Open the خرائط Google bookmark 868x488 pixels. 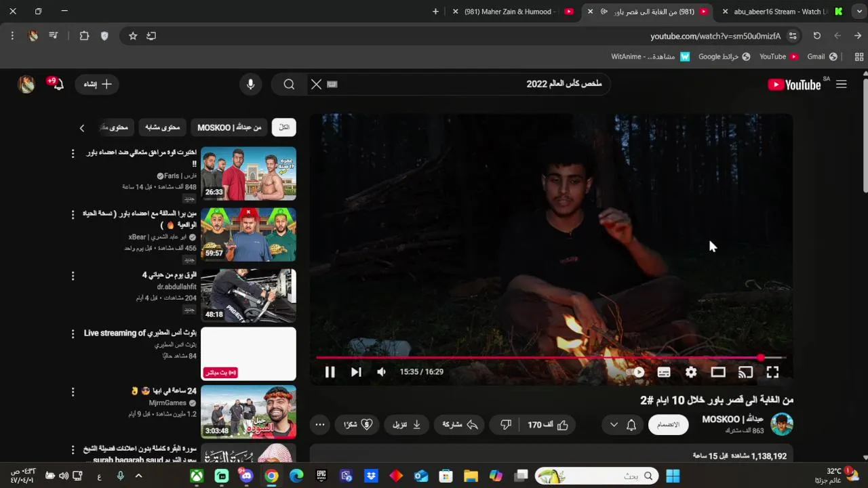pos(724,57)
